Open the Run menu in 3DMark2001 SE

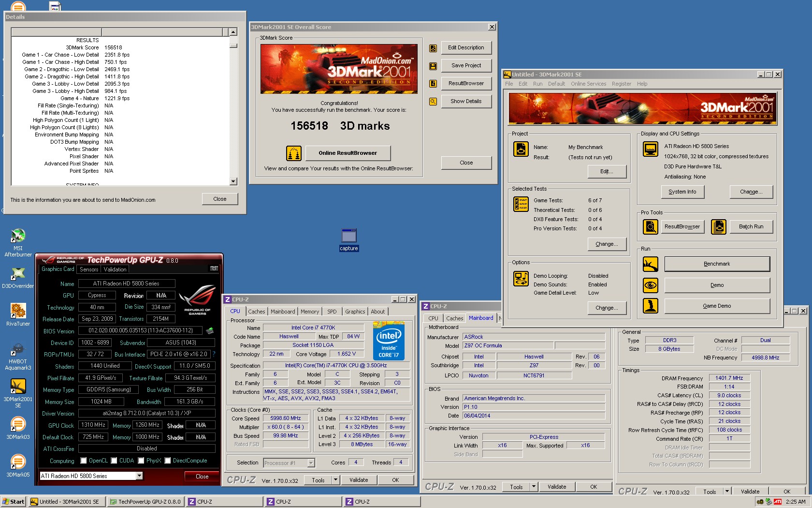pos(537,84)
